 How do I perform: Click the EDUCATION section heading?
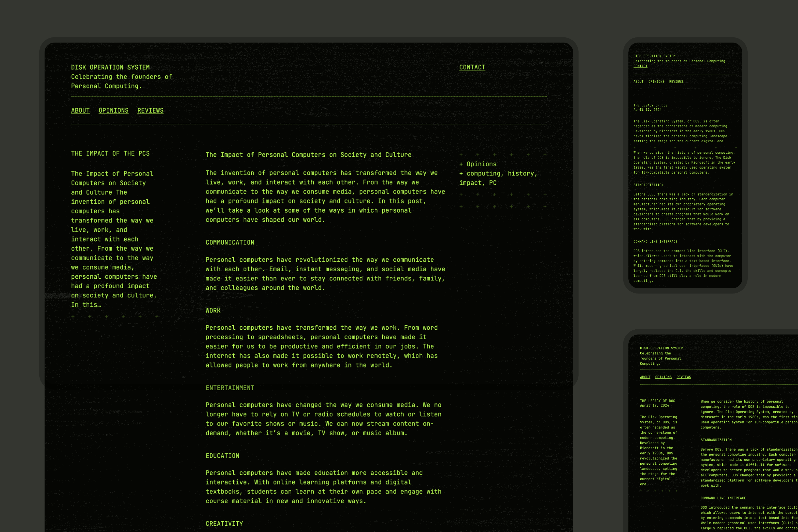click(222, 456)
